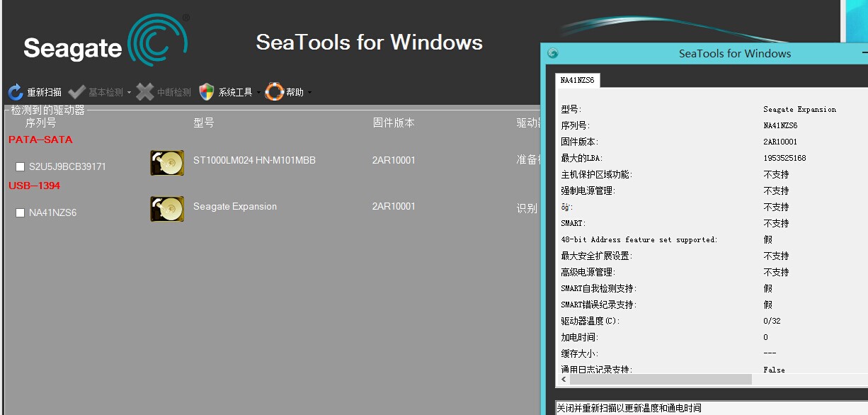Expand the 帮助 dropdown arrow
This screenshot has height=415, width=868.
click(x=309, y=93)
